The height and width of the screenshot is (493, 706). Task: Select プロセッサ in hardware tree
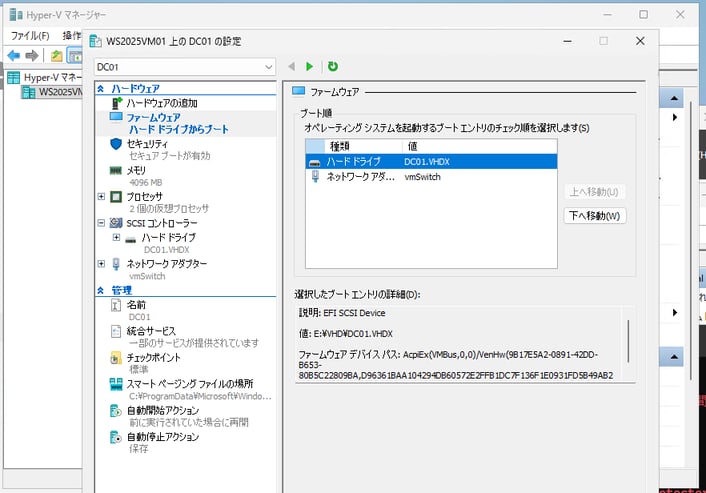point(144,197)
